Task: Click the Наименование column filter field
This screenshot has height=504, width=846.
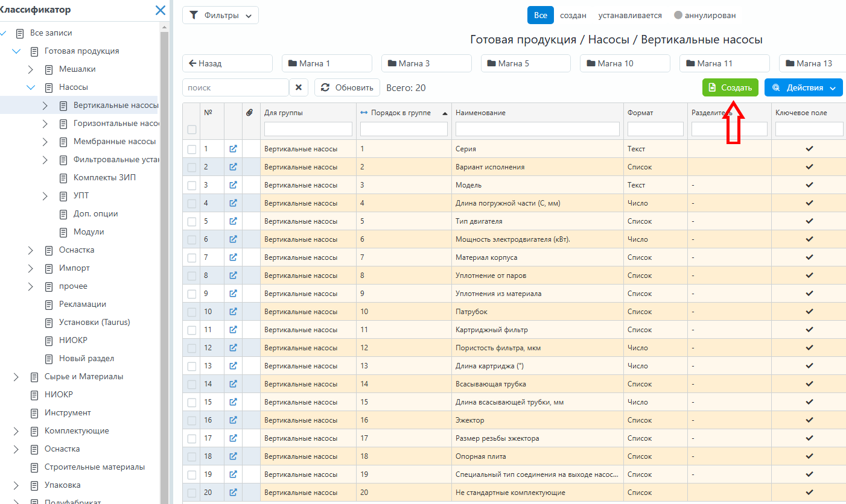Action: click(537, 129)
